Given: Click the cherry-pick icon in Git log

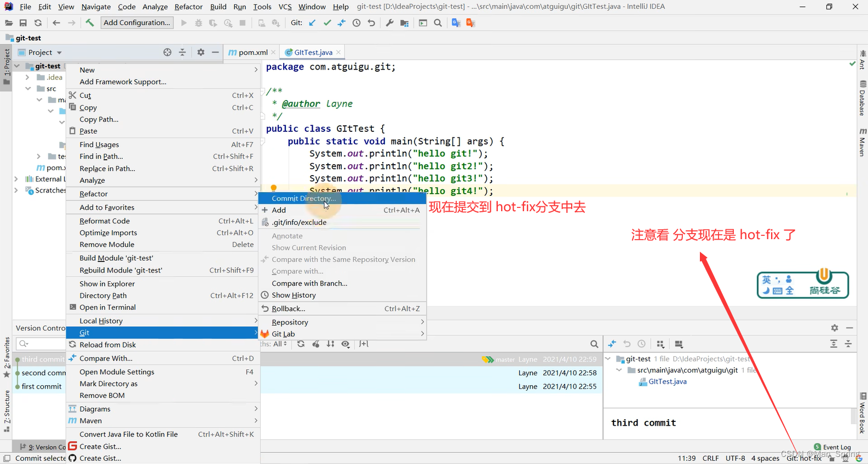Looking at the screenshot, I should point(316,344).
